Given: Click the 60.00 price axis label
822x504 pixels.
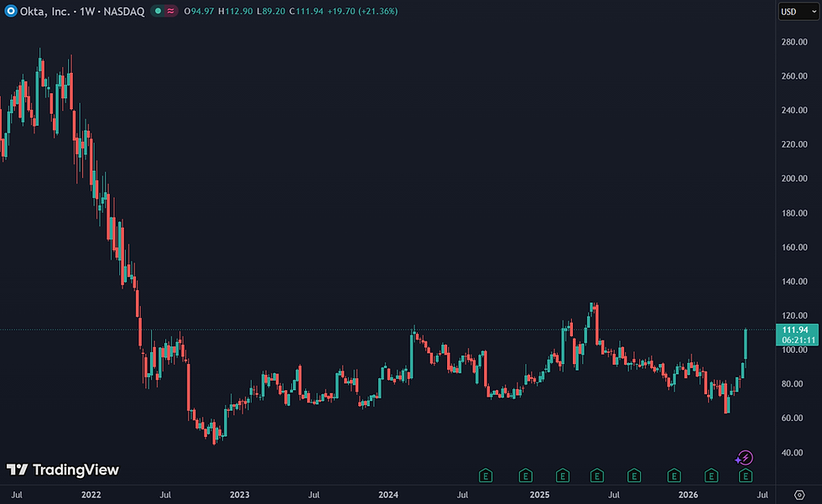Looking at the screenshot, I should [x=792, y=418].
